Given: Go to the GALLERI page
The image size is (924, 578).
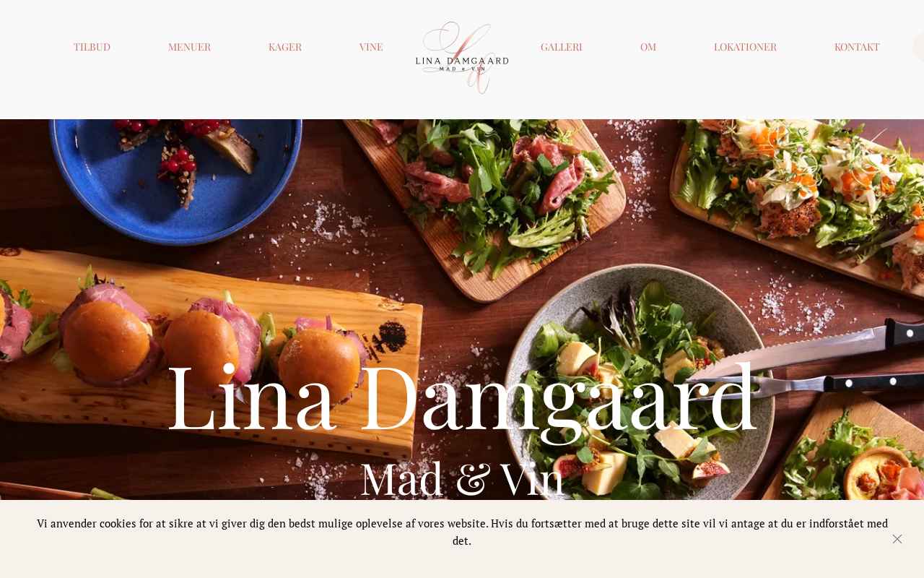Looking at the screenshot, I should tap(562, 47).
